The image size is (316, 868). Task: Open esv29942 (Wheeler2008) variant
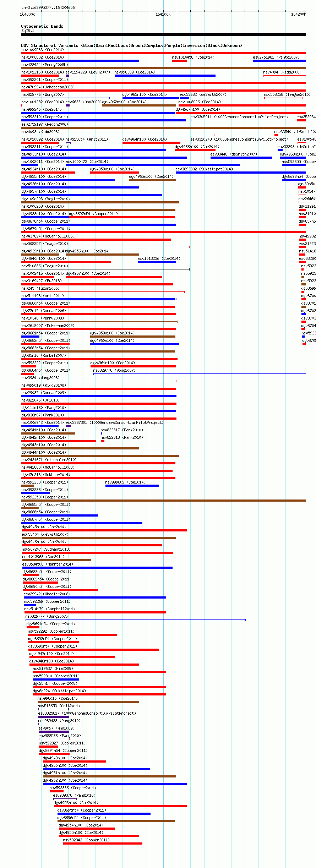point(47,594)
